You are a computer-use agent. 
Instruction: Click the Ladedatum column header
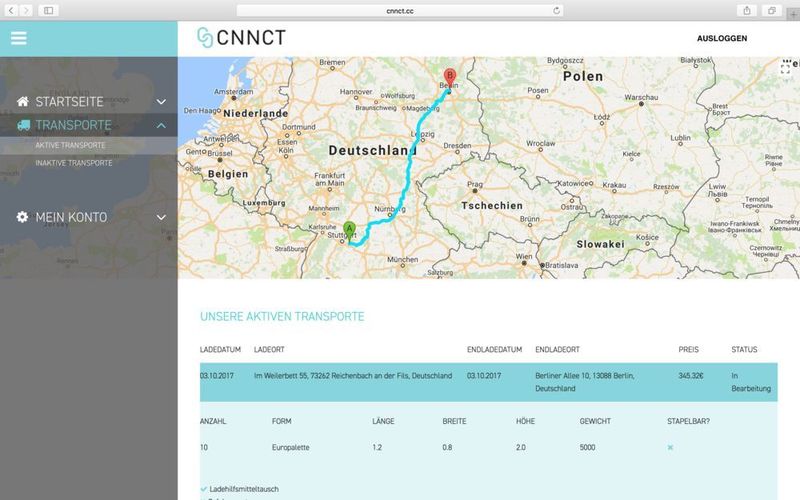(220, 349)
